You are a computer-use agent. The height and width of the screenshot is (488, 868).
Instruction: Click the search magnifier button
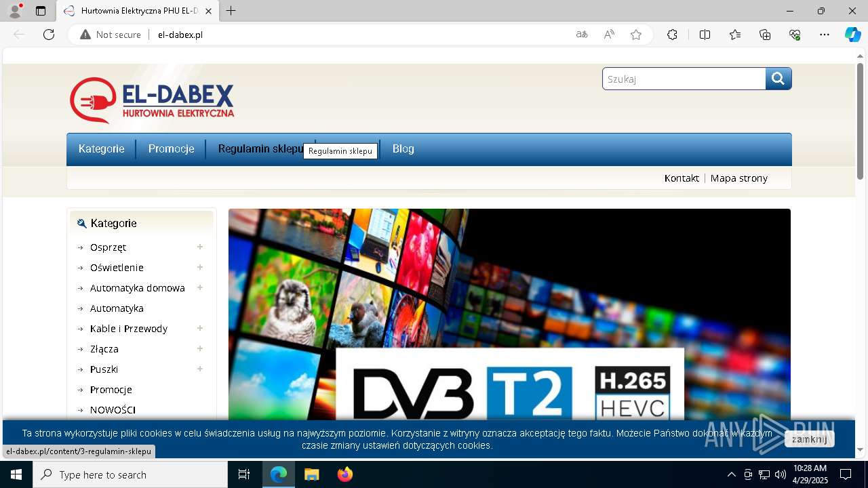click(x=778, y=79)
